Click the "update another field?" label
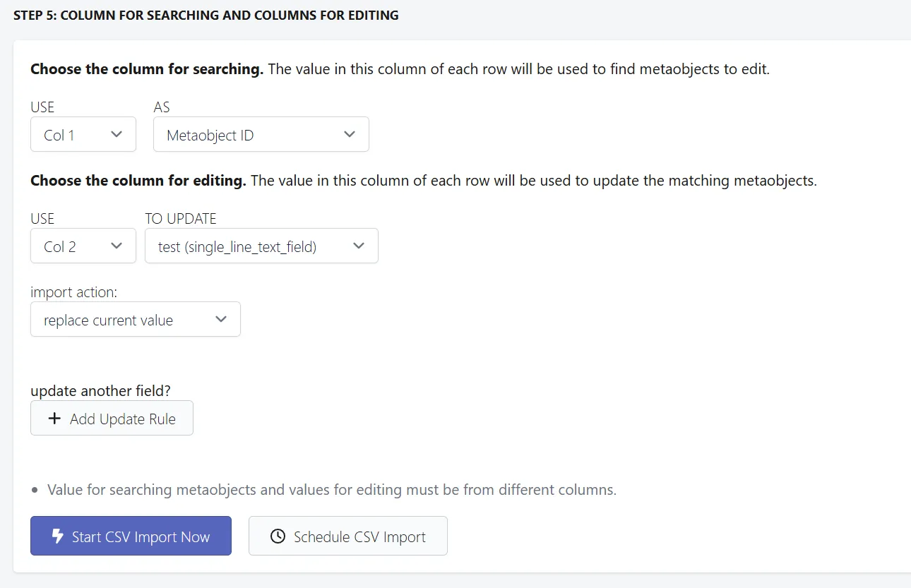The image size is (911, 588). [x=101, y=390]
